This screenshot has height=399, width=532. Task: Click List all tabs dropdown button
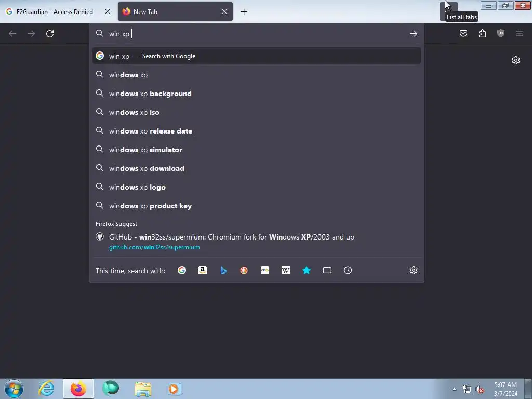[x=448, y=11]
